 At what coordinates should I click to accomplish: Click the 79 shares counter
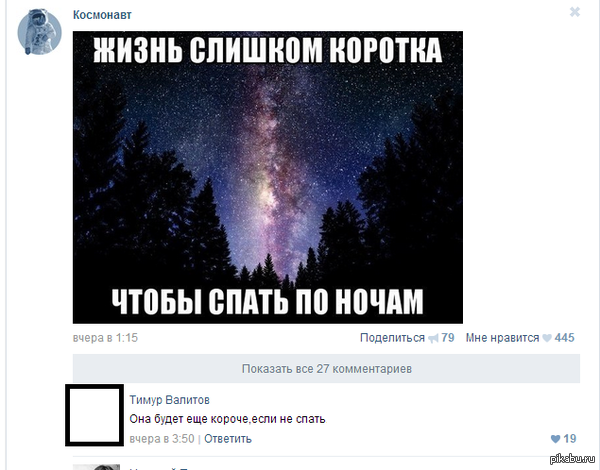(x=448, y=338)
